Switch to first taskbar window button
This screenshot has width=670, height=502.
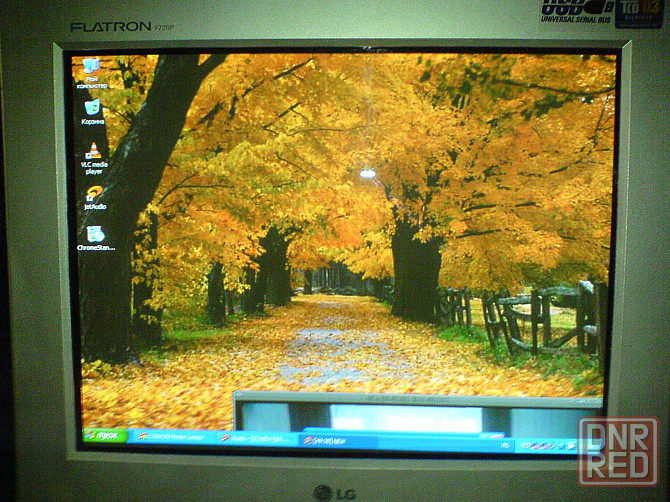pos(172,437)
